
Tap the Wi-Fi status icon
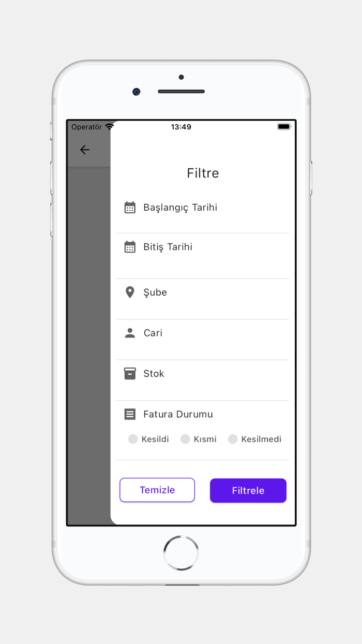[110, 127]
